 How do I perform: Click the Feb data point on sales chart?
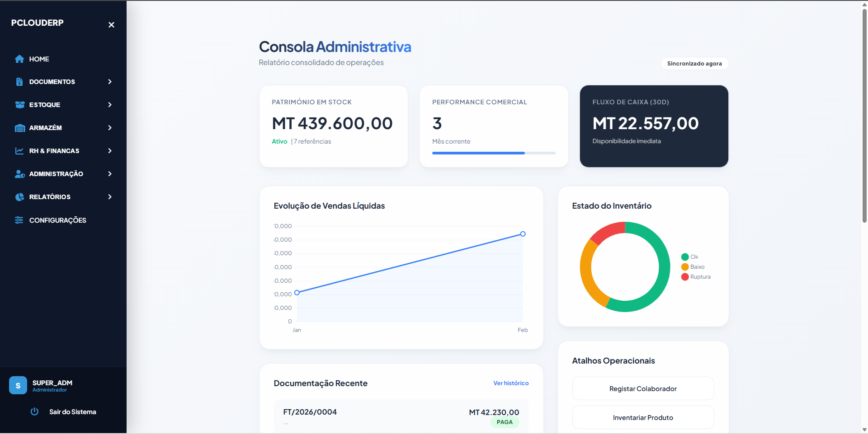[523, 234]
